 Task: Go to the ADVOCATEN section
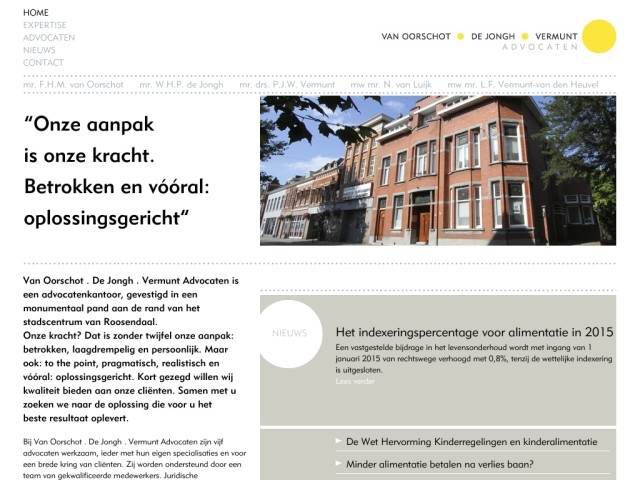(48, 38)
